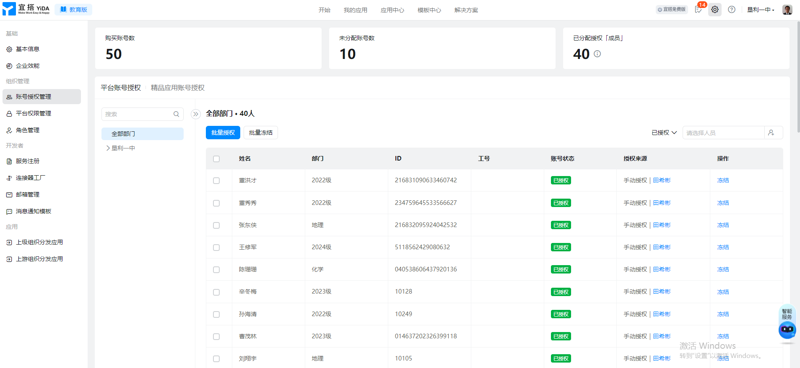The width and height of the screenshot is (800, 368).
Task: Tick the checkbox for ID 040538606437920136
Action: pyautogui.click(x=216, y=269)
